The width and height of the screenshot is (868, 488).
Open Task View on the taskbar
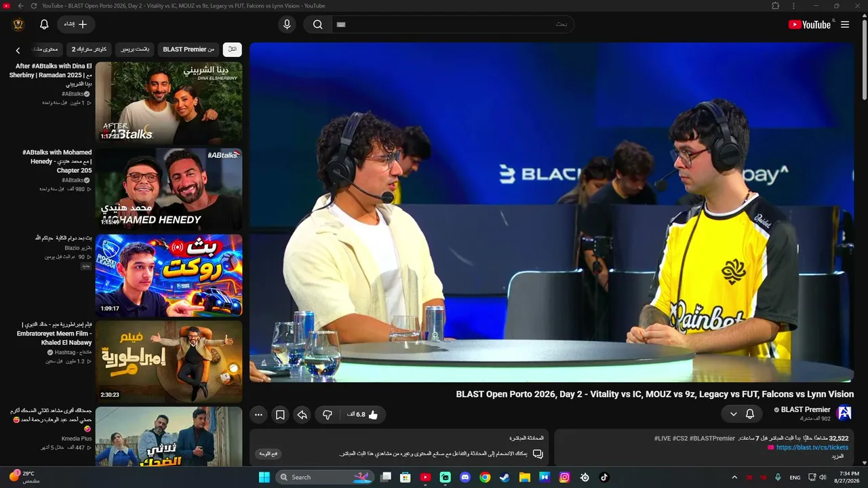click(x=386, y=477)
